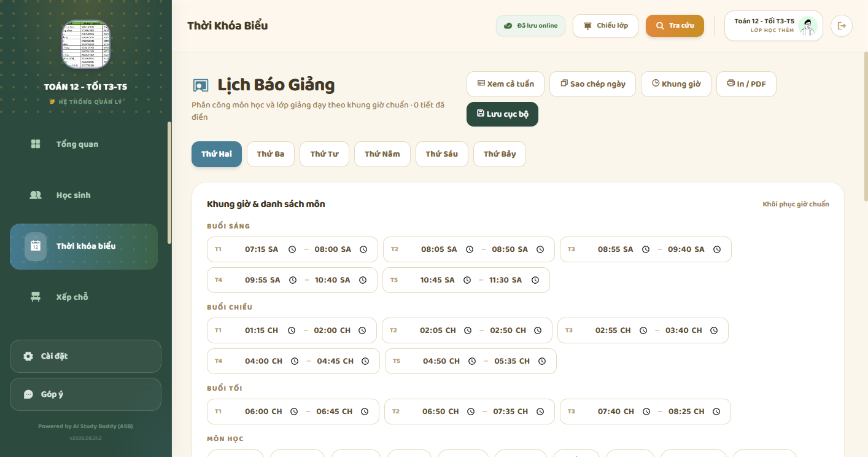868x457 pixels.
Task: Open the clock picker next to 10:40 SA
Action: tap(363, 280)
